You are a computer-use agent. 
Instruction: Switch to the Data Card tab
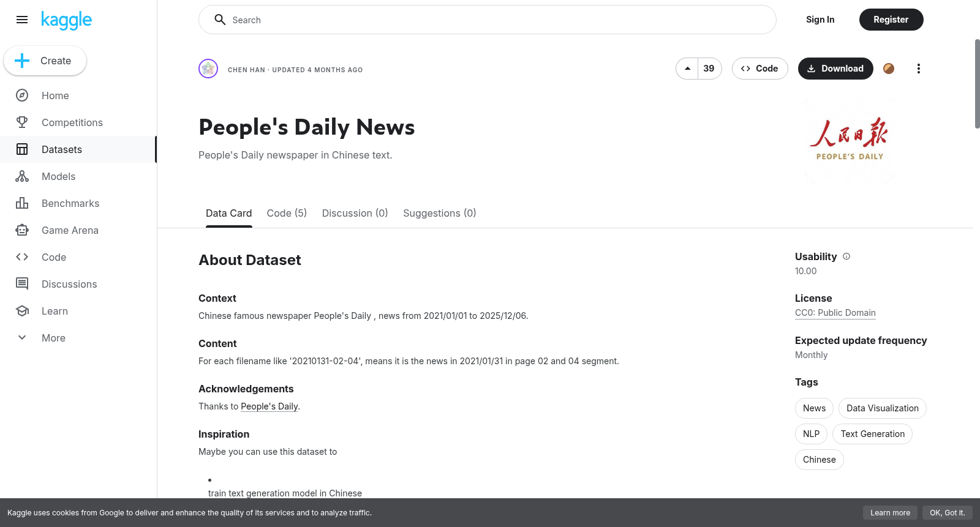[x=229, y=213]
